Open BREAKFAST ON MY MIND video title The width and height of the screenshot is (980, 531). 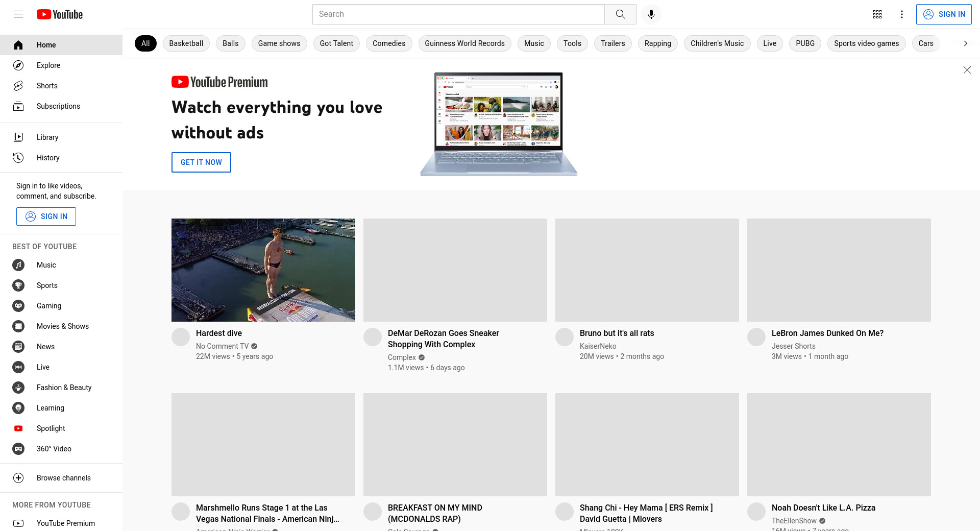(435, 513)
